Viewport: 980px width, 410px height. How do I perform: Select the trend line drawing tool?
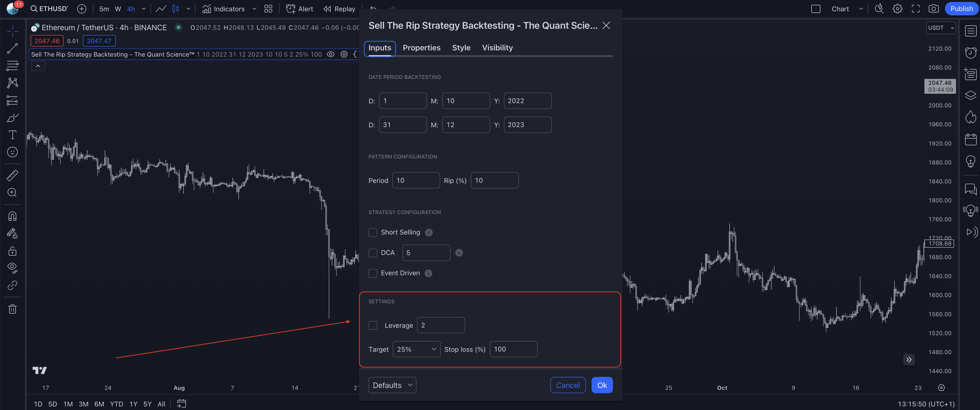point(12,48)
